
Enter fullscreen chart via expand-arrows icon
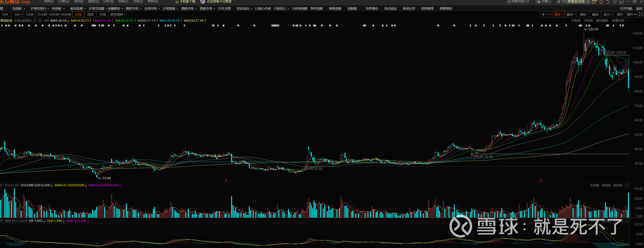click(x=641, y=15)
